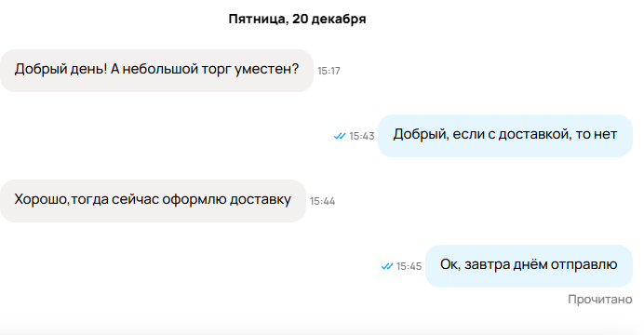The image size is (644, 335).
Task: Click the double-check read icon beside 15:43
Action: 340,136
